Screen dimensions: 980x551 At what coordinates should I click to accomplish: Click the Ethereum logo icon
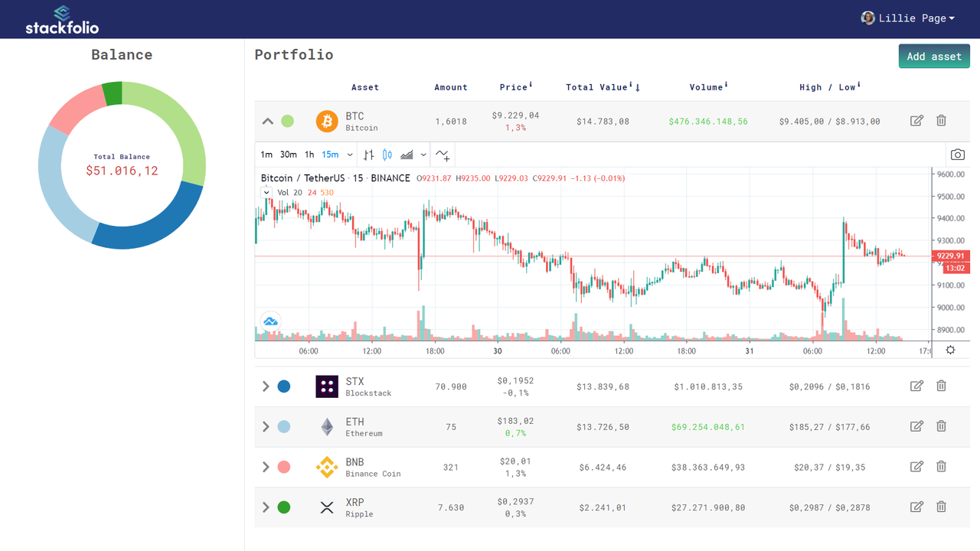(327, 427)
